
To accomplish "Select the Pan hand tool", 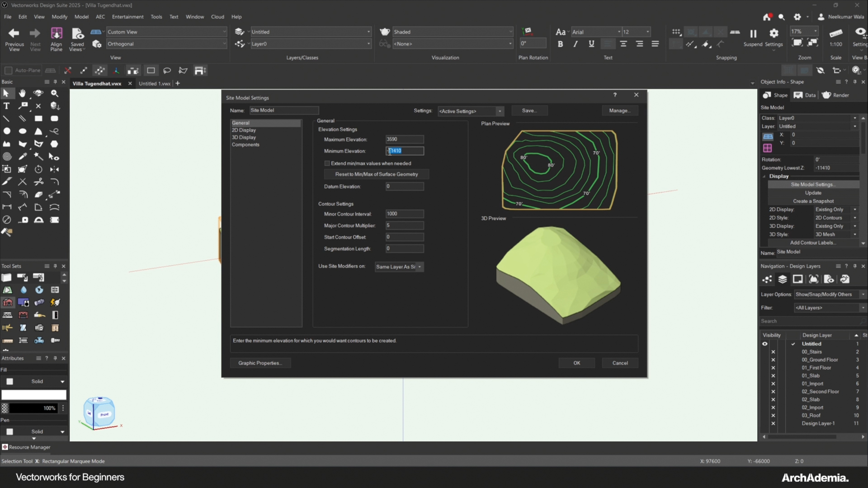I will coord(22,93).
